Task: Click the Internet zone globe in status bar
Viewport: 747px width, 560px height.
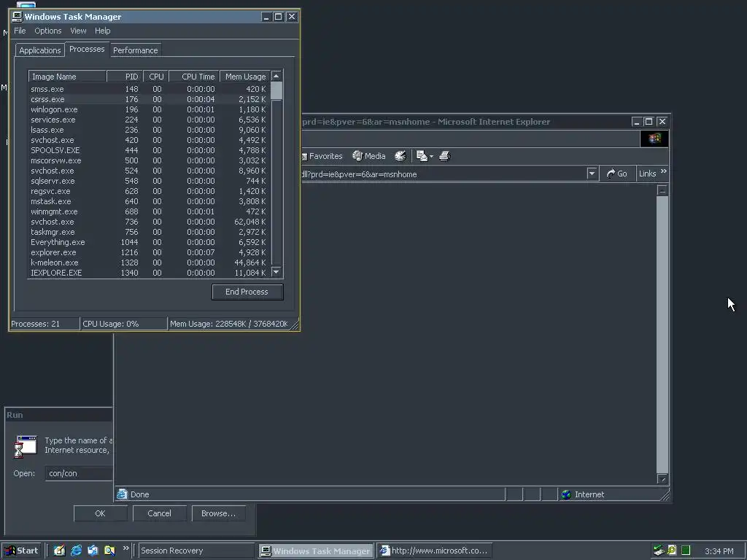Action: 566,494
